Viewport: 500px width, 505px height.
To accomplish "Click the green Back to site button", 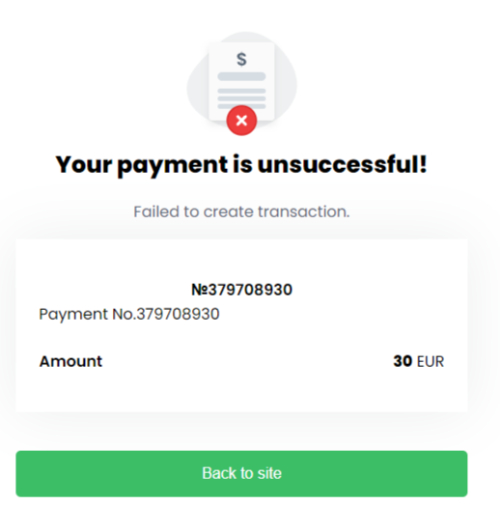I will 241,473.
